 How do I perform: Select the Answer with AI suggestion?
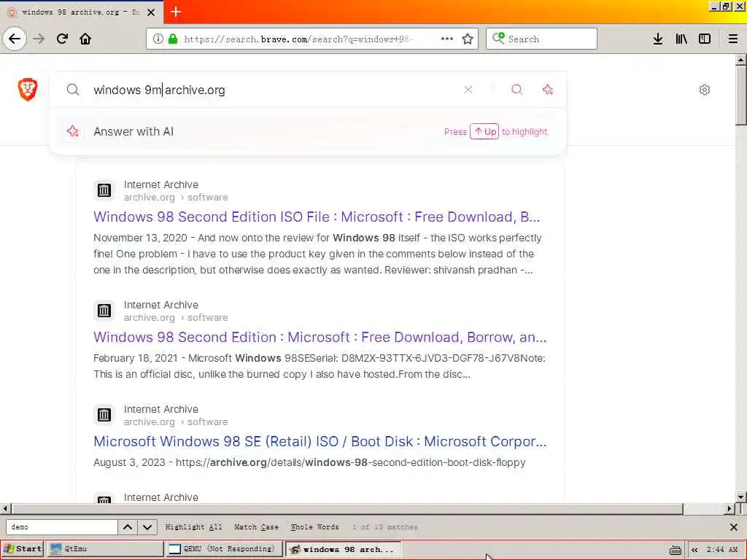pos(308,131)
